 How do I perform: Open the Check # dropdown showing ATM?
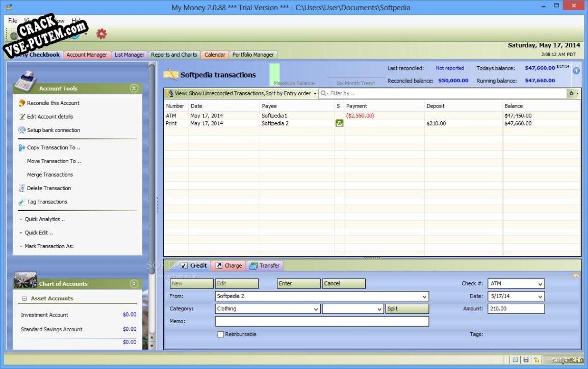pyautogui.click(x=540, y=284)
